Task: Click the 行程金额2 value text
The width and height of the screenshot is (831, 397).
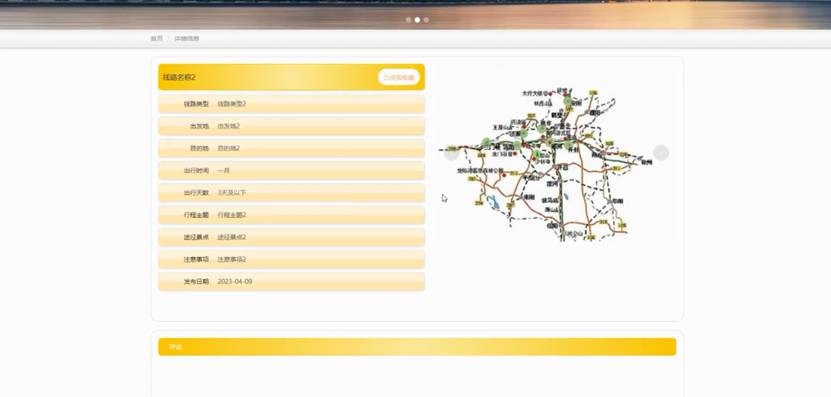Action: pyautogui.click(x=232, y=215)
